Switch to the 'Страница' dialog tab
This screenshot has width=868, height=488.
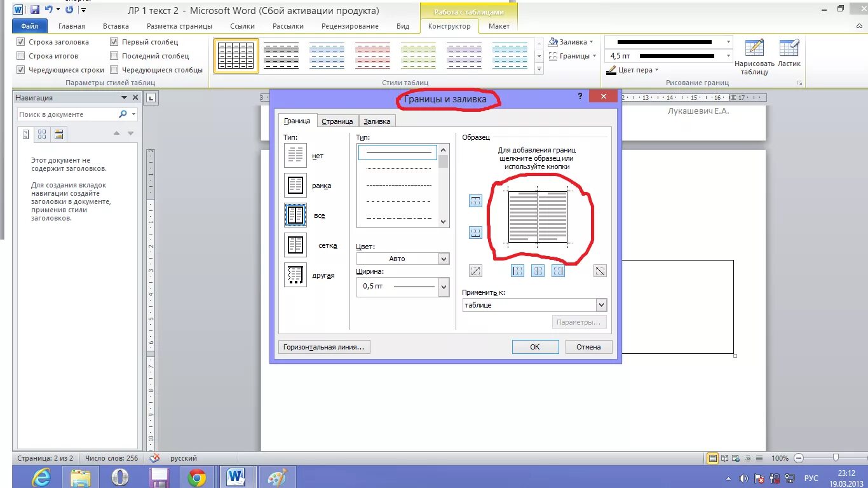pos(337,121)
